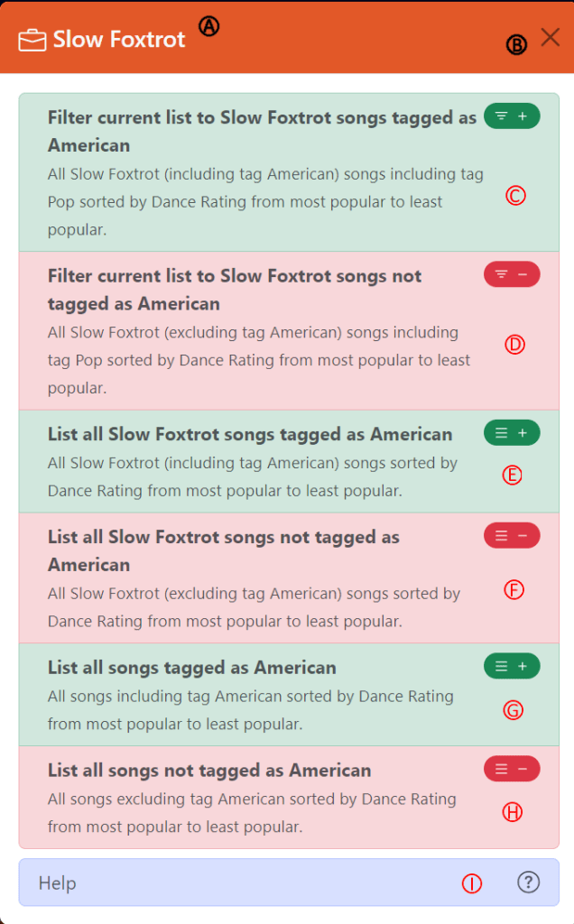
Task: Click the 'Slow Foxtrot' dialog title
Action: tap(119, 40)
